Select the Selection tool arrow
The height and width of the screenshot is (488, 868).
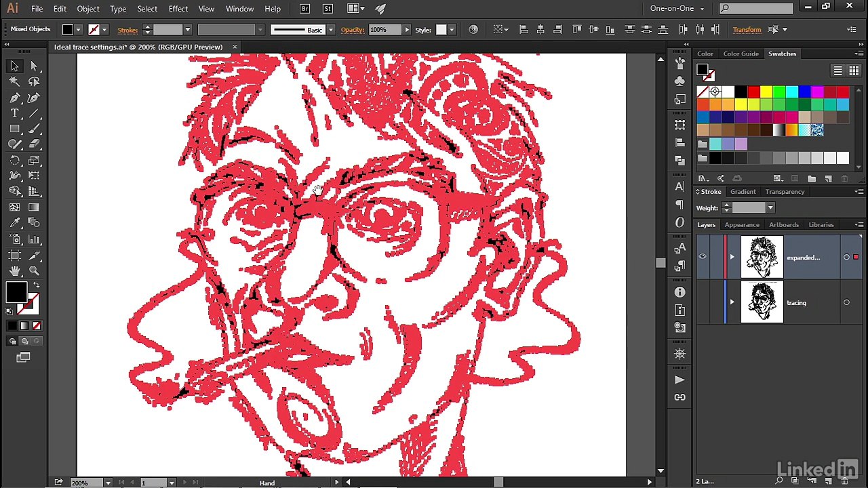pyautogui.click(x=14, y=66)
